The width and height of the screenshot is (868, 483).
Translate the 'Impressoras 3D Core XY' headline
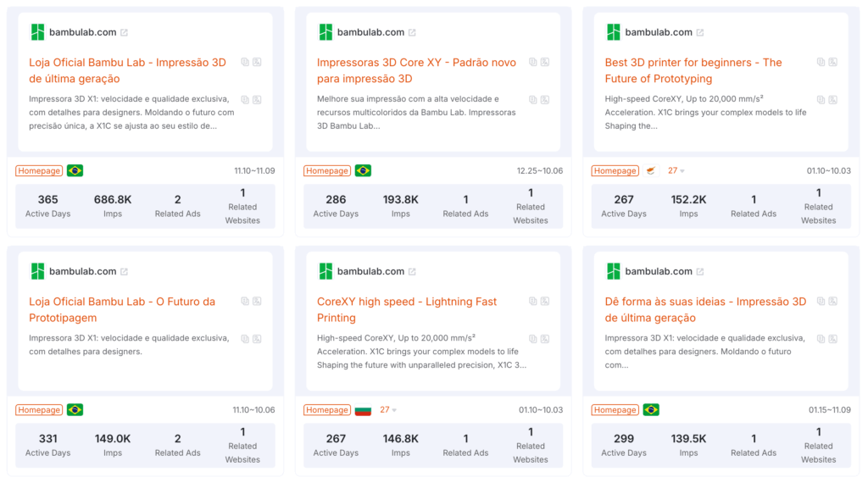545,62
